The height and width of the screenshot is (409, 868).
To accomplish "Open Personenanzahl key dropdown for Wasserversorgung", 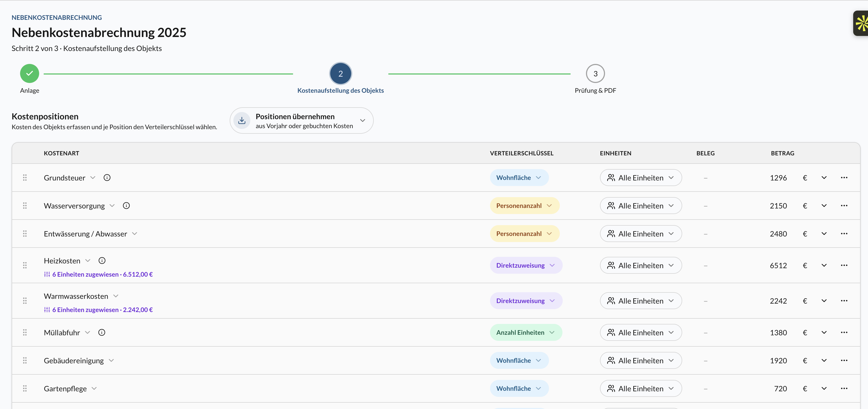I will point(524,206).
